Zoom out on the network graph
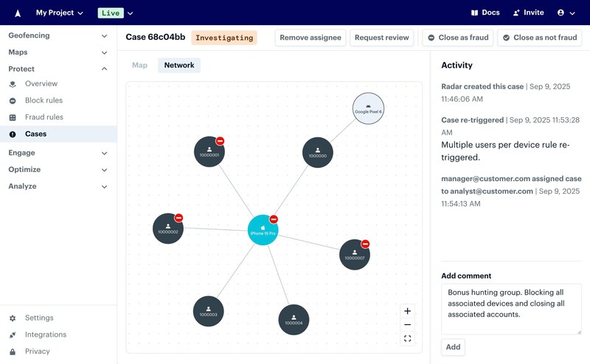The height and width of the screenshot is (364, 590). pyautogui.click(x=407, y=325)
